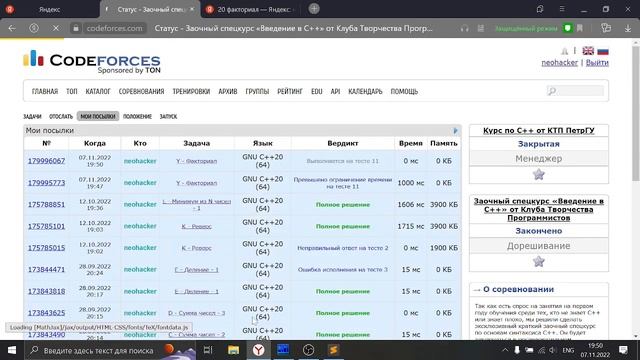This screenshot has width=640, height=360.
Task: Open problem K - Реверс in row 175785101
Action: (x=196, y=226)
